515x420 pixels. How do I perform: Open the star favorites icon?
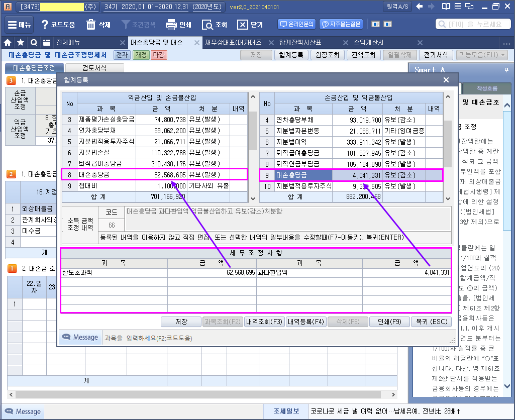(x=21, y=42)
